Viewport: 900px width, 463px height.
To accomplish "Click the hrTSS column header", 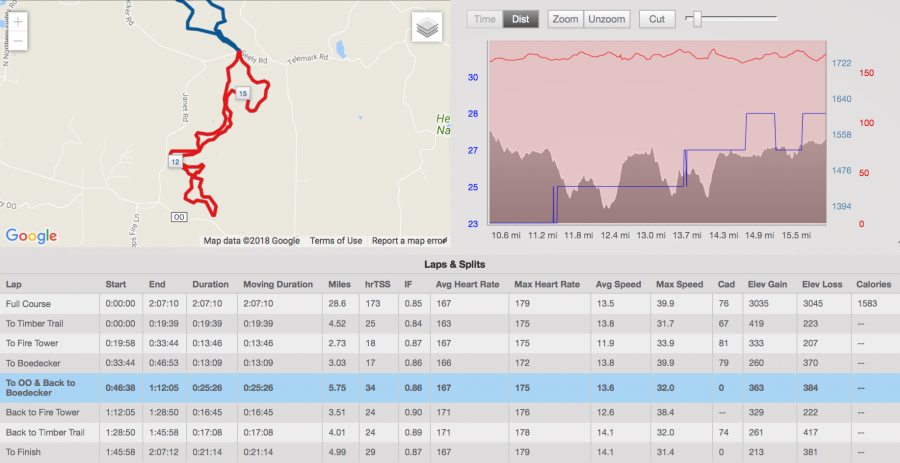I will pyautogui.click(x=377, y=284).
